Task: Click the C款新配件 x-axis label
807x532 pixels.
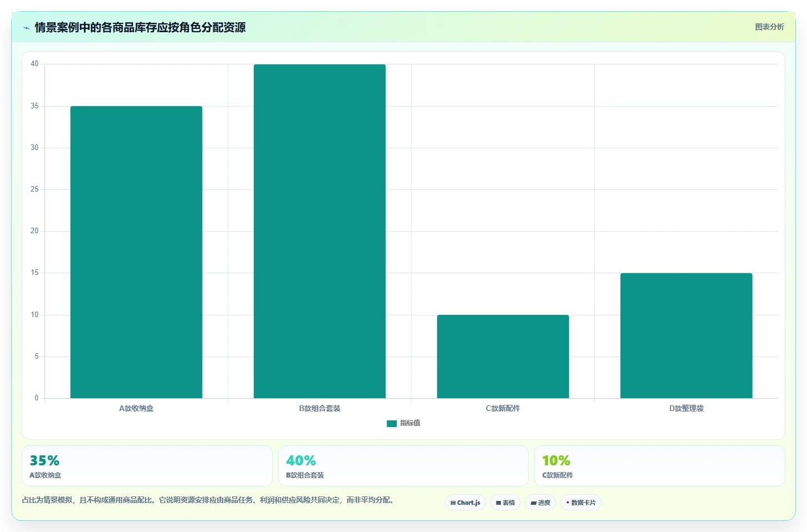Action: (503, 408)
